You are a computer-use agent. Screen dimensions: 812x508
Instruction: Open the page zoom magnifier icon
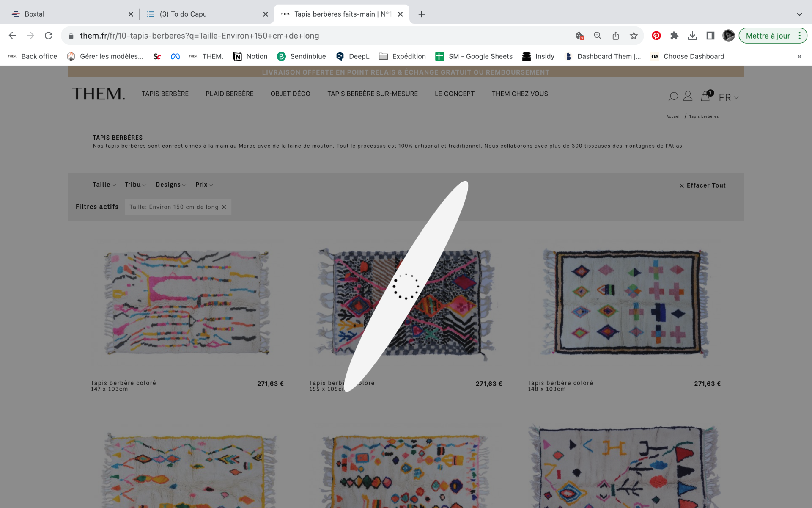[598, 36]
